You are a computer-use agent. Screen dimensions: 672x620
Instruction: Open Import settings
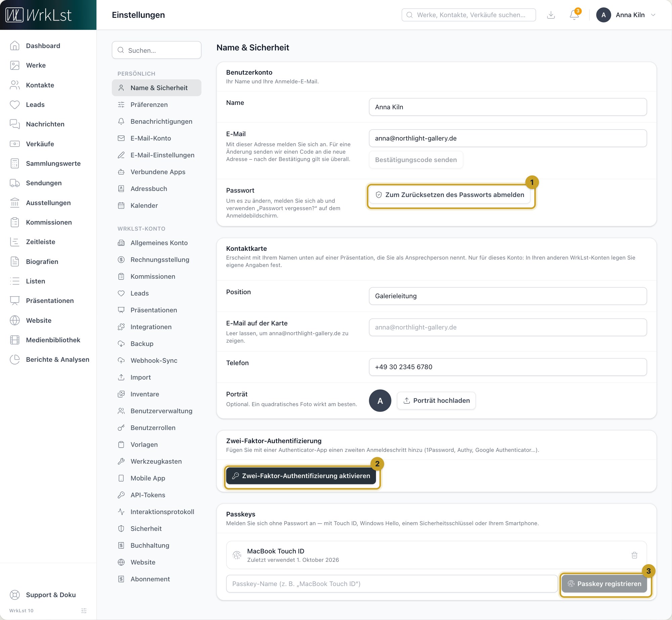[x=157, y=377]
